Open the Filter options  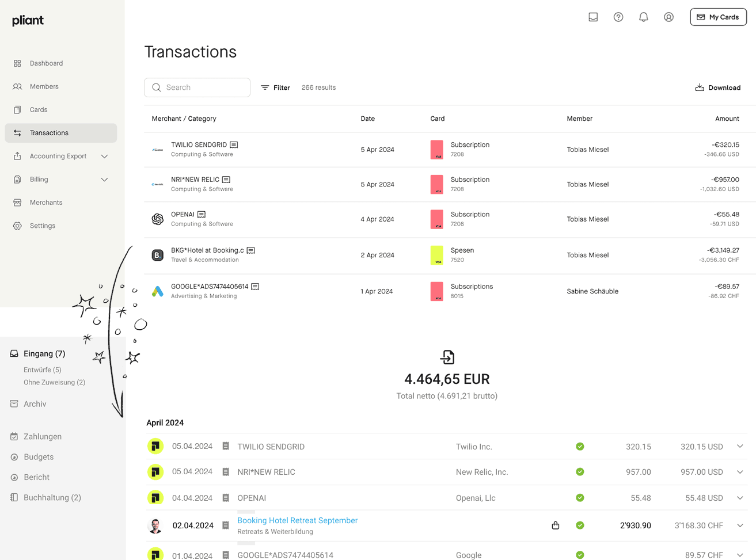coord(275,87)
